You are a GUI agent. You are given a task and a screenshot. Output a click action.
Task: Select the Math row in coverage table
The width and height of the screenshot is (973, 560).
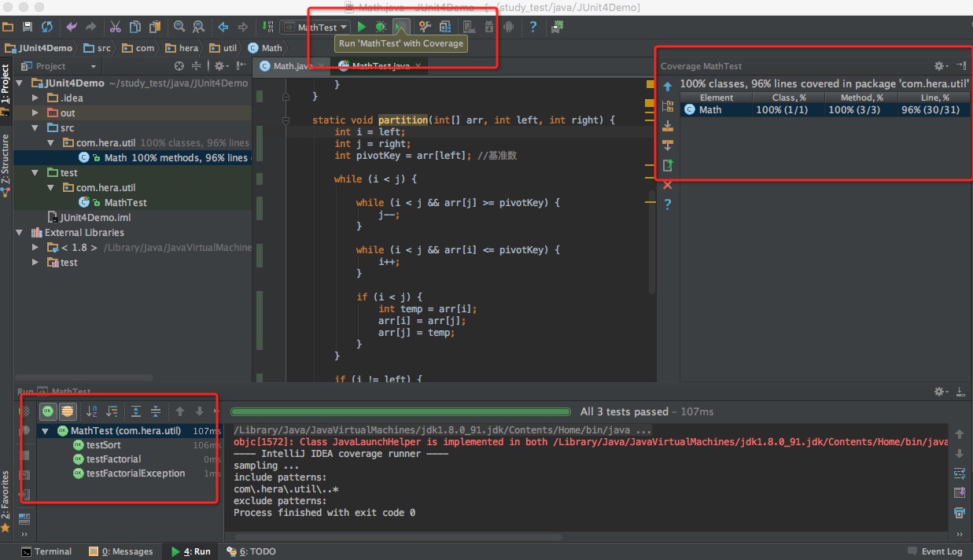pyautogui.click(x=824, y=110)
